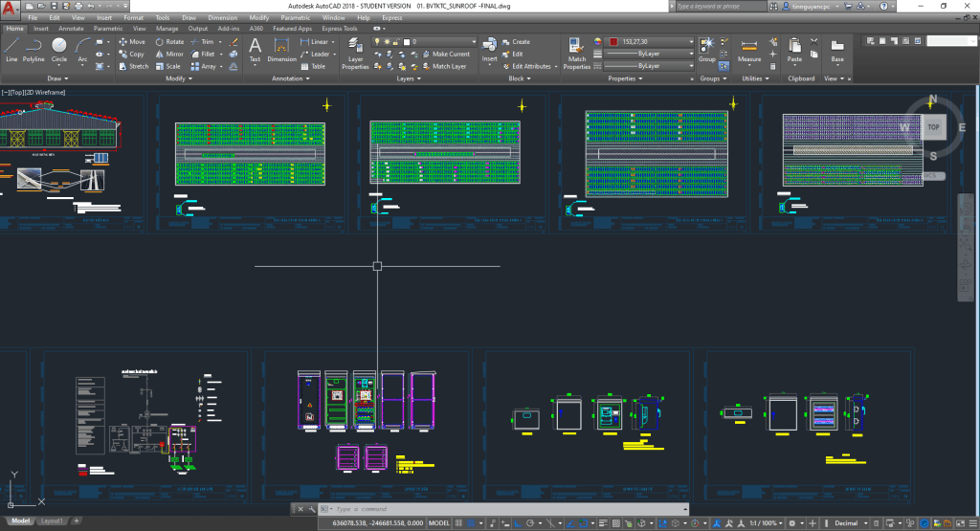Select the Line drawing tool
Viewport: 980px width, 531px height.
(11, 50)
